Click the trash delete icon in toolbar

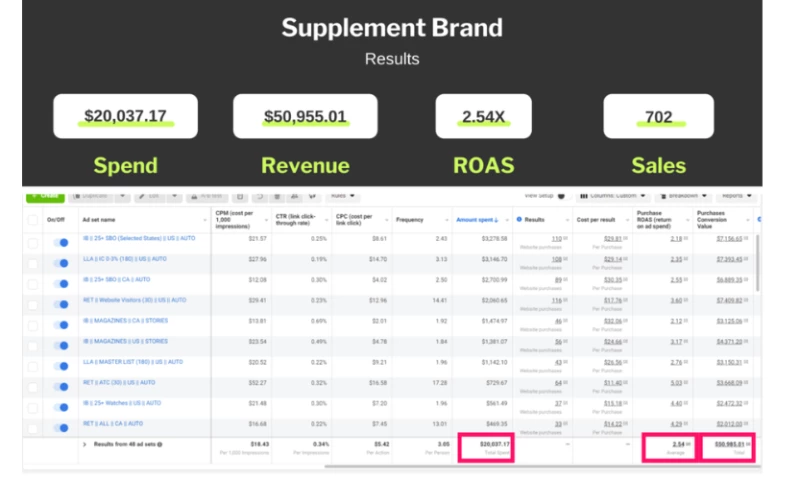coord(277,196)
